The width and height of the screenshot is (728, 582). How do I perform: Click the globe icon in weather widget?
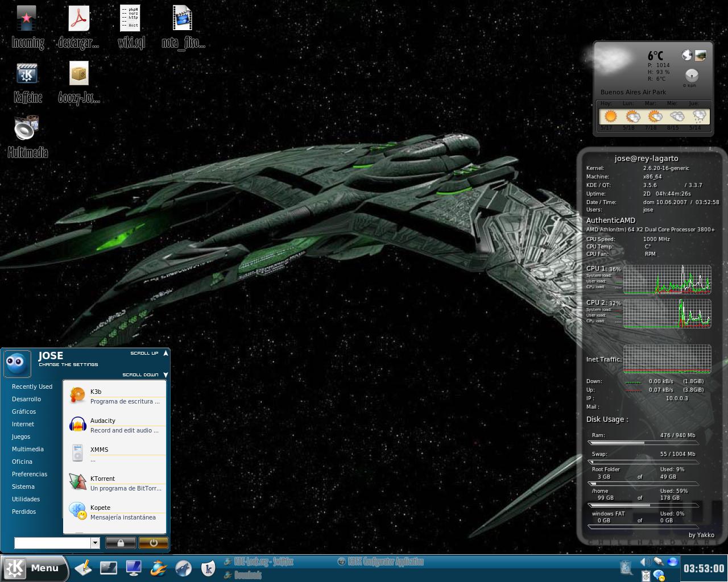(687, 55)
